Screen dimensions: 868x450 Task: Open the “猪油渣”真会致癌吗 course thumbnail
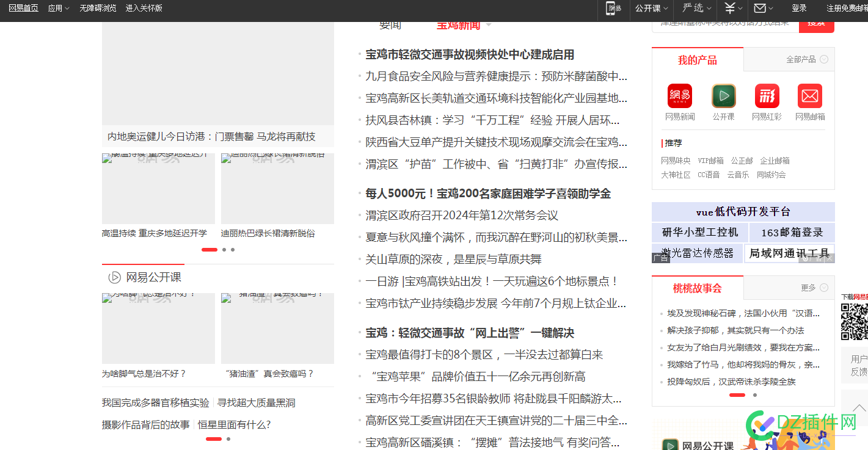pos(277,328)
